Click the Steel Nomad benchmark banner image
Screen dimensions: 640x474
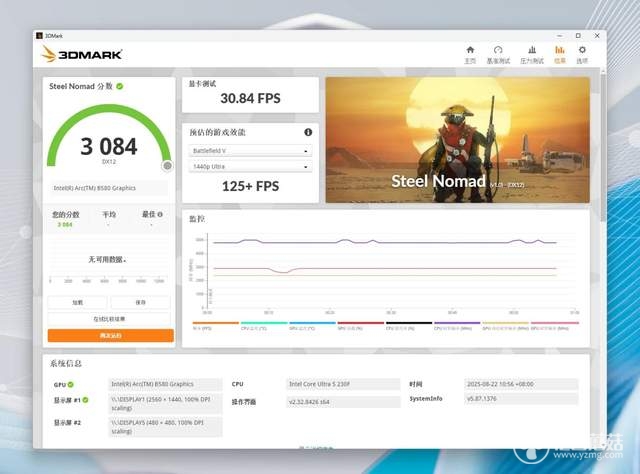click(x=458, y=140)
